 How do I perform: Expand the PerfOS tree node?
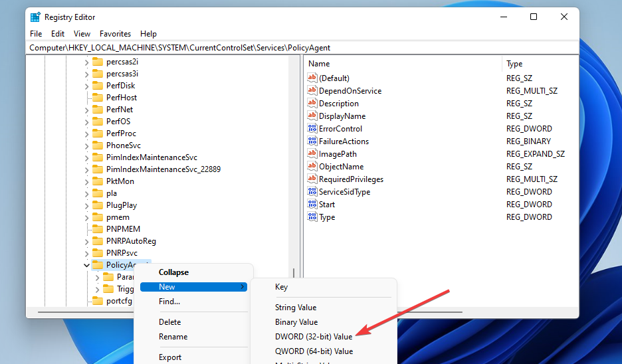pyautogui.click(x=86, y=122)
